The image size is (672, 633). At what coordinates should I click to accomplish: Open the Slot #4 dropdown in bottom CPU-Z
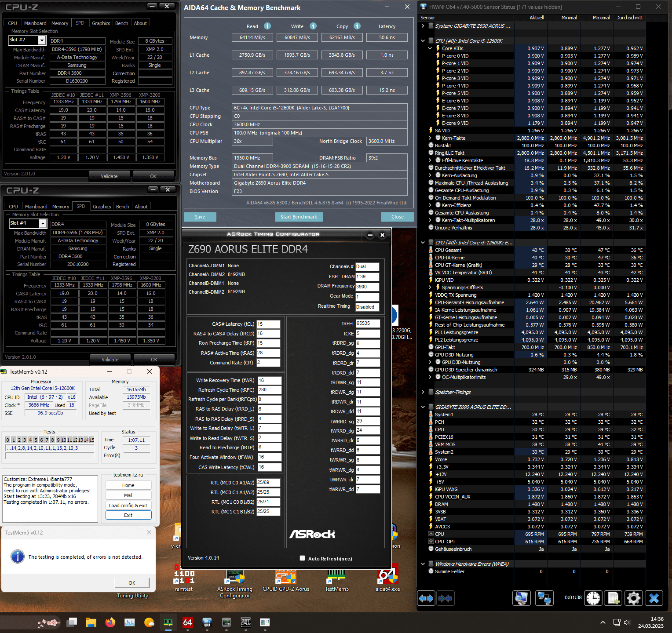[43, 223]
